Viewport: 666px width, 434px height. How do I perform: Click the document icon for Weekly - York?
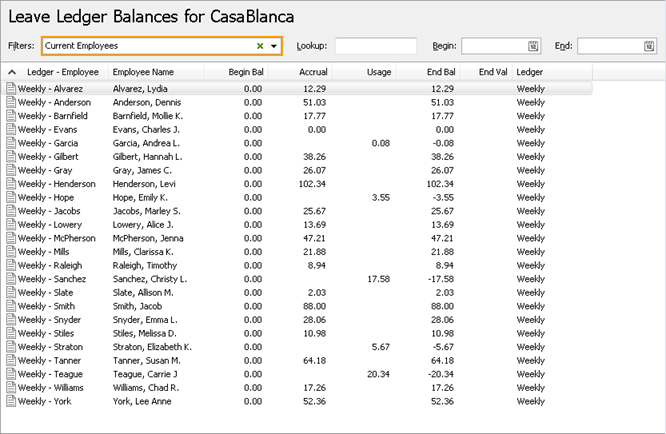pos(12,401)
